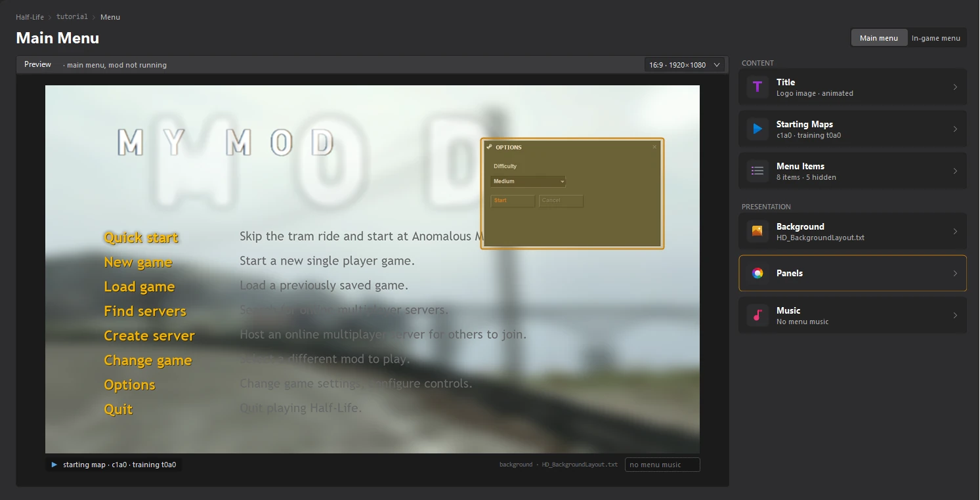This screenshot has width=980, height=500.
Task: Click the starting map c1a0 status chip
Action: [114, 465]
